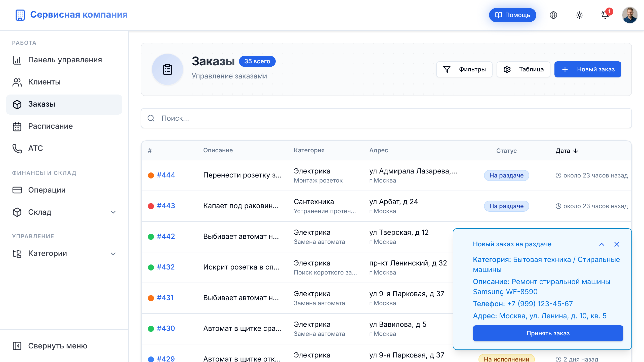The image size is (644, 362).
Task: Focus the Поиск search field
Action: click(386, 118)
